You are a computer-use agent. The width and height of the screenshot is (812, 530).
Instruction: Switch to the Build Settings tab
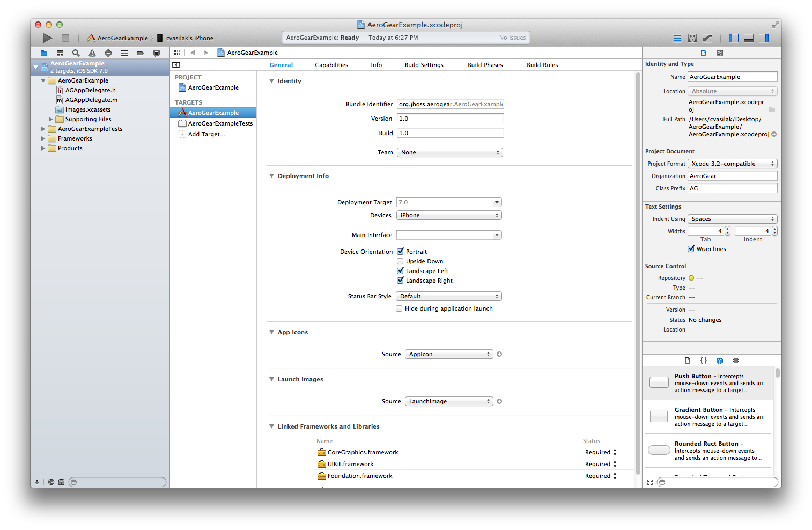pyautogui.click(x=424, y=65)
